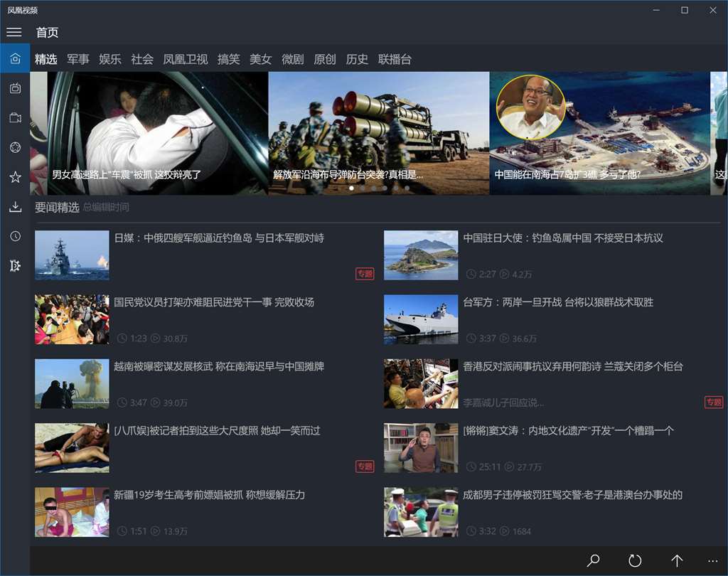The image size is (728, 576).
Task: Click the 3:37 duration on the 台军方 story
Action: pos(488,338)
